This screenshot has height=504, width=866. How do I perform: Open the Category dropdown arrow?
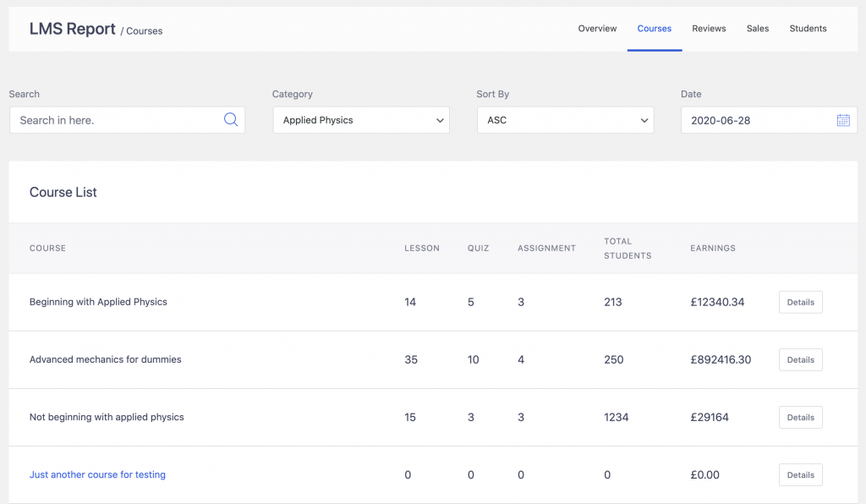(440, 119)
